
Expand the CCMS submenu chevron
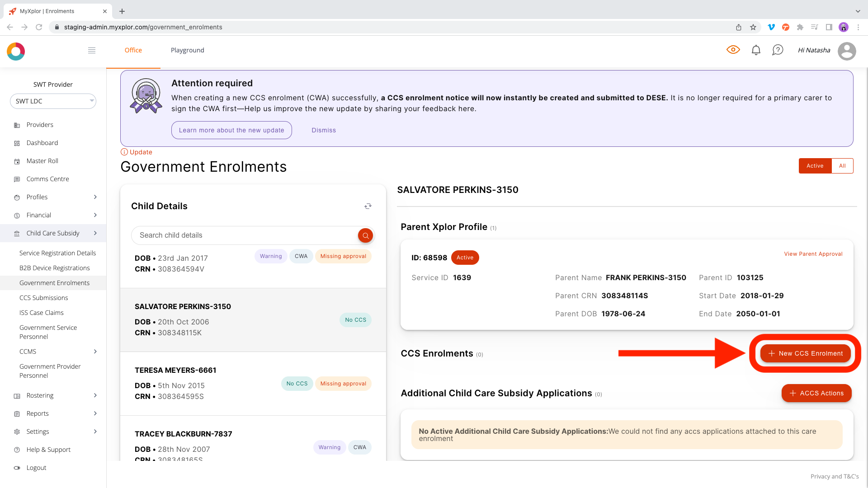95,352
